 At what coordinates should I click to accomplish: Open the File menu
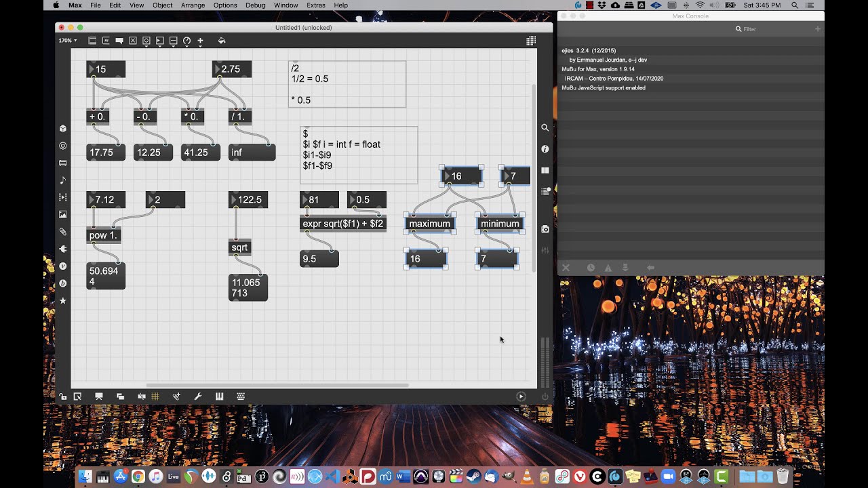coord(96,5)
